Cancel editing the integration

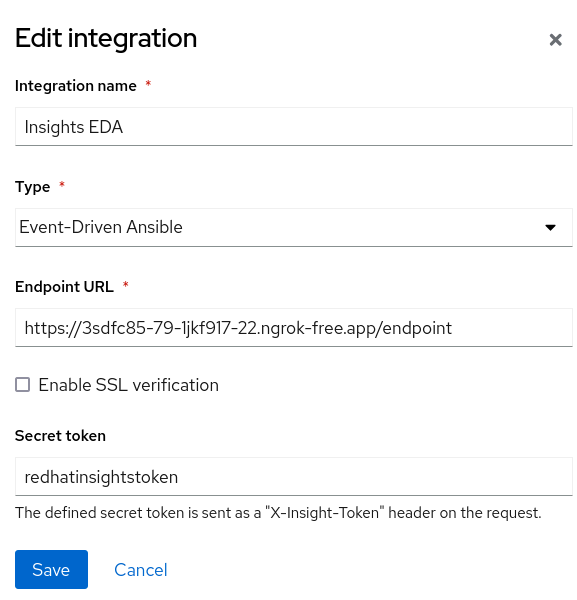click(x=141, y=570)
